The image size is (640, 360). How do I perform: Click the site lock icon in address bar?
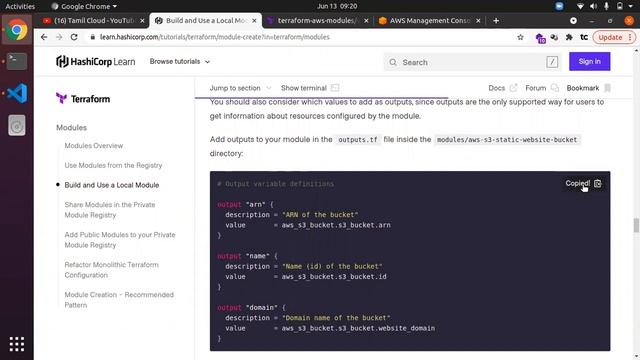click(93, 37)
